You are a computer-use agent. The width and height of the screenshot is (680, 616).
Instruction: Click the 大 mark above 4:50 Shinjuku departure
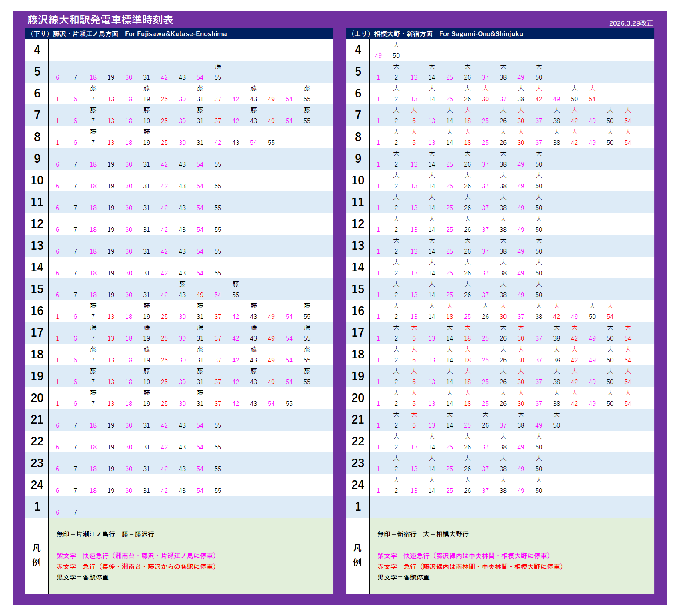396,45
